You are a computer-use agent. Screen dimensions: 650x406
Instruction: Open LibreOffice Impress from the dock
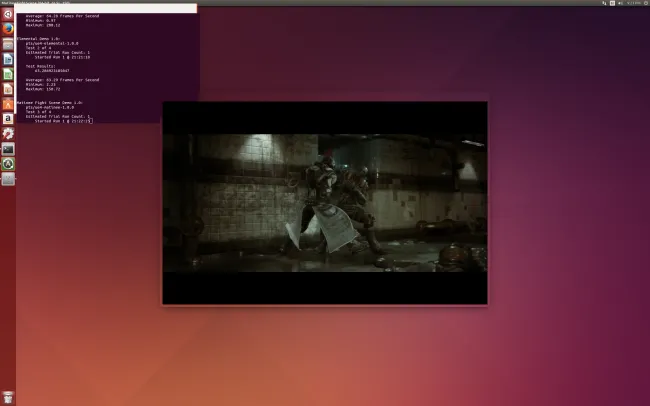8,89
